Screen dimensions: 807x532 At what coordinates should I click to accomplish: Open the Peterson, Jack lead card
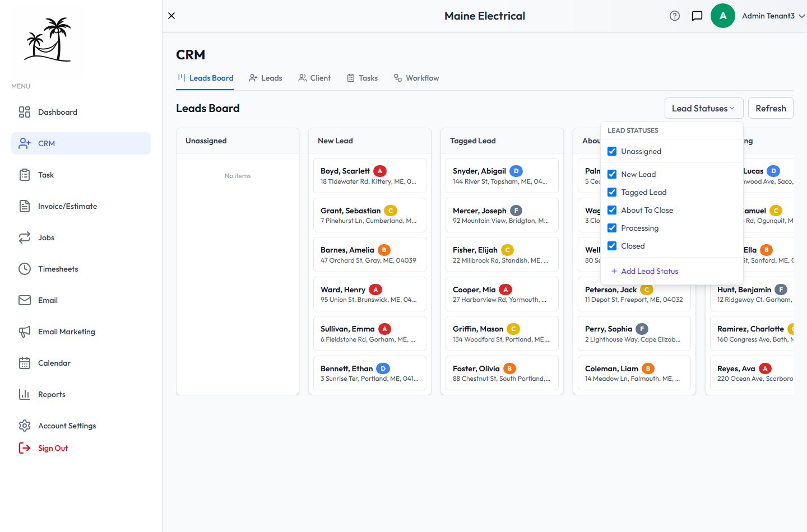[634, 294]
